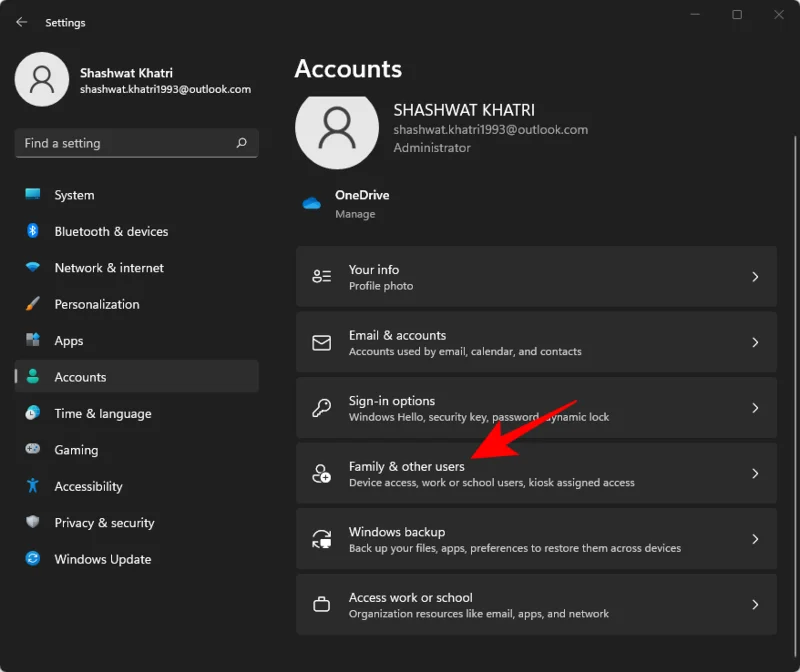Open Bluetooth & devices settings
Screen dimensions: 800x672
tap(108, 231)
